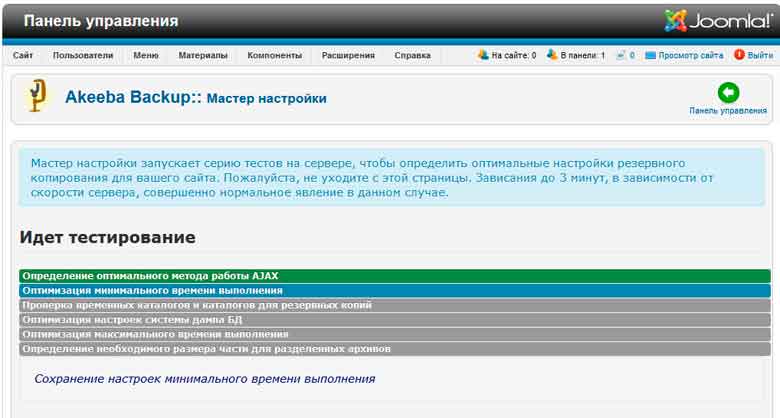Click the Панель управления link under arrow
The width and height of the screenshot is (780, 418).
[x=728, y=110]
